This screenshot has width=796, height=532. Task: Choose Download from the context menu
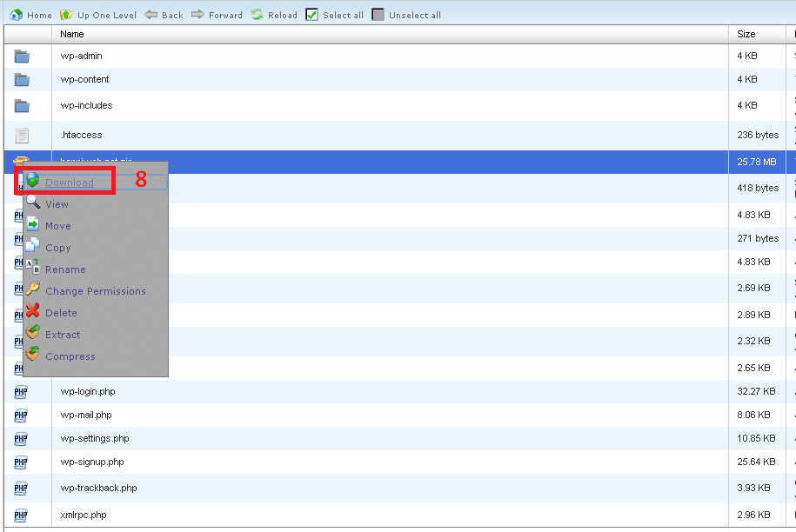[x=69, y=183]
